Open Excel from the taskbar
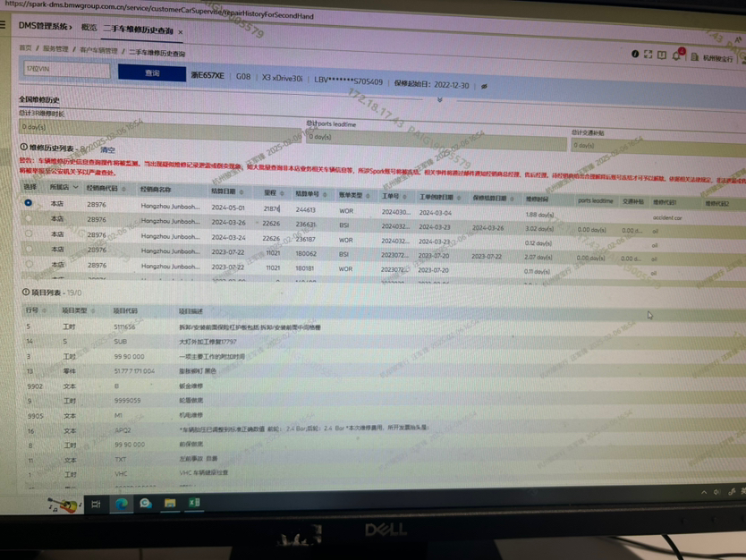Image resolution: width=746 pixels, height=560 pixels. pyautogui.click(x=194, y=503)
